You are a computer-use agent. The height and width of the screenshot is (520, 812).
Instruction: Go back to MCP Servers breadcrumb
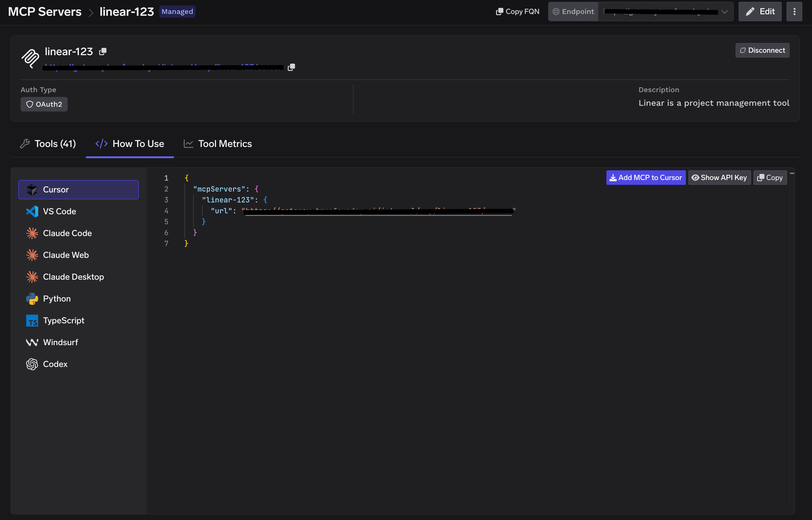[45, 12]
